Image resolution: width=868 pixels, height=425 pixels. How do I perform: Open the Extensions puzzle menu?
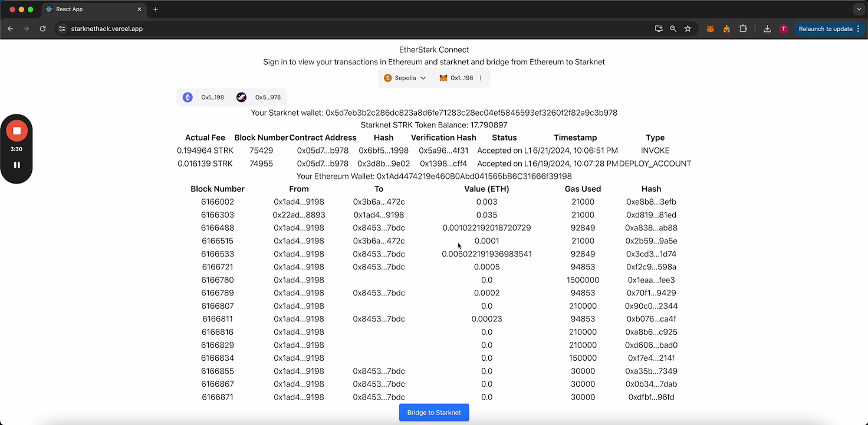[743, 28]
